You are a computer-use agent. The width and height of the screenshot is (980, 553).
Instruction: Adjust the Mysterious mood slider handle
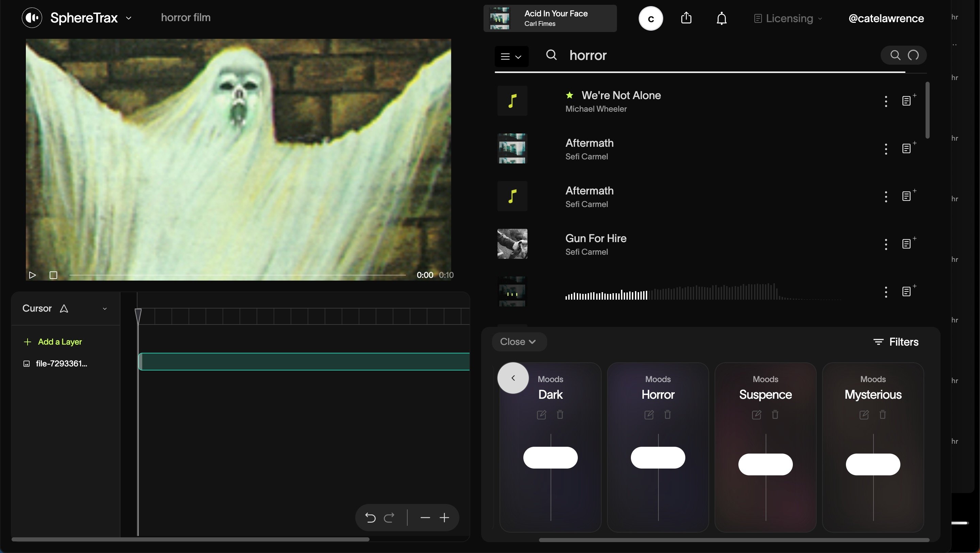(x=873, y=464)
